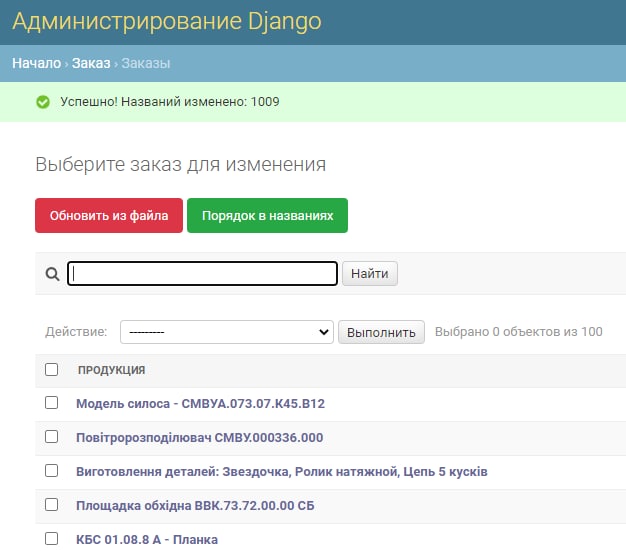
Task: Click the Найти search button
Action: click(x=370, y=273)
